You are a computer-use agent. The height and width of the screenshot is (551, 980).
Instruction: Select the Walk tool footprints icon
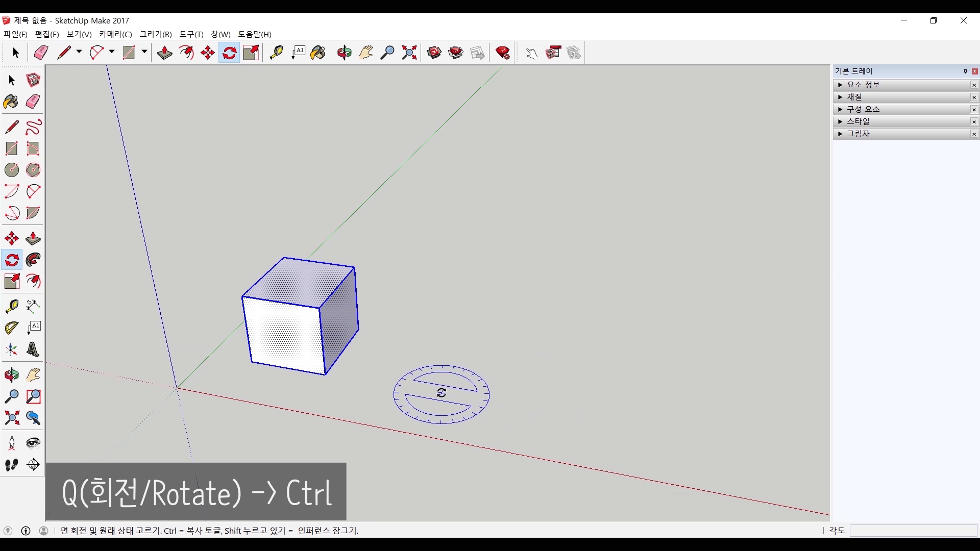click(12, 465)
